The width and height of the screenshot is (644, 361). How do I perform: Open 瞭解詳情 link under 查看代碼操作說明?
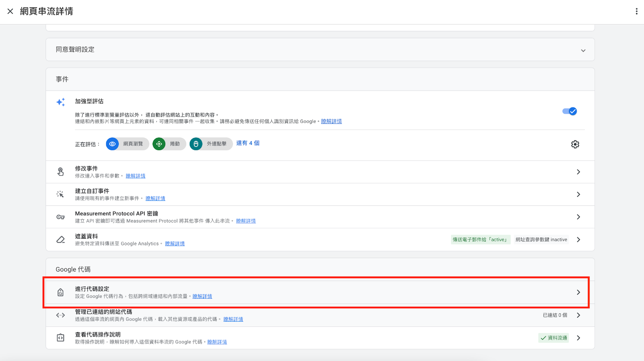pyautogui.click(x=217, y=342)
